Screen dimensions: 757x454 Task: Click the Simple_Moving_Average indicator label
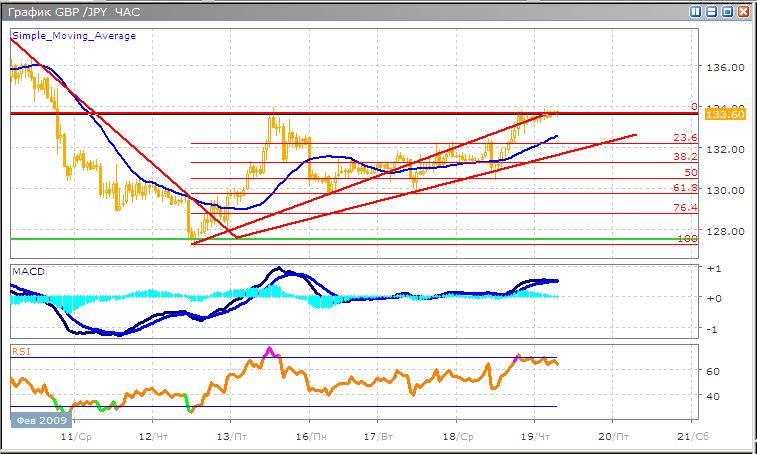pyautogui.click(x=74, y=35)
